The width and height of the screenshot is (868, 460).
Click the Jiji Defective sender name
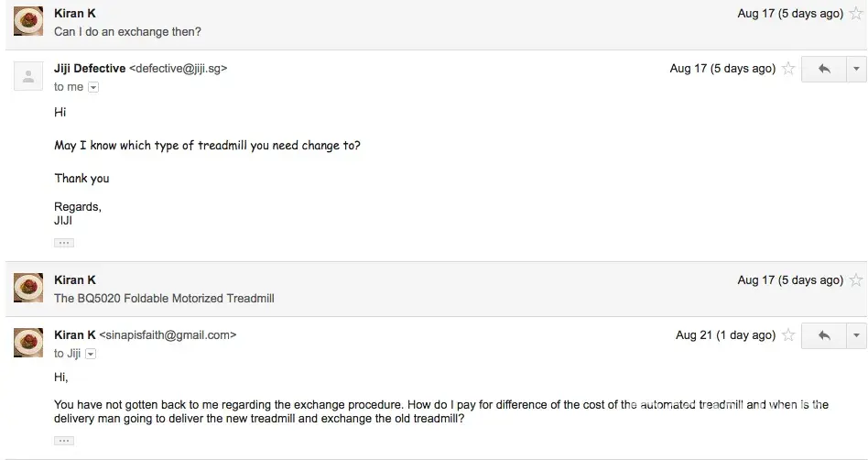(x=90, y=68)
